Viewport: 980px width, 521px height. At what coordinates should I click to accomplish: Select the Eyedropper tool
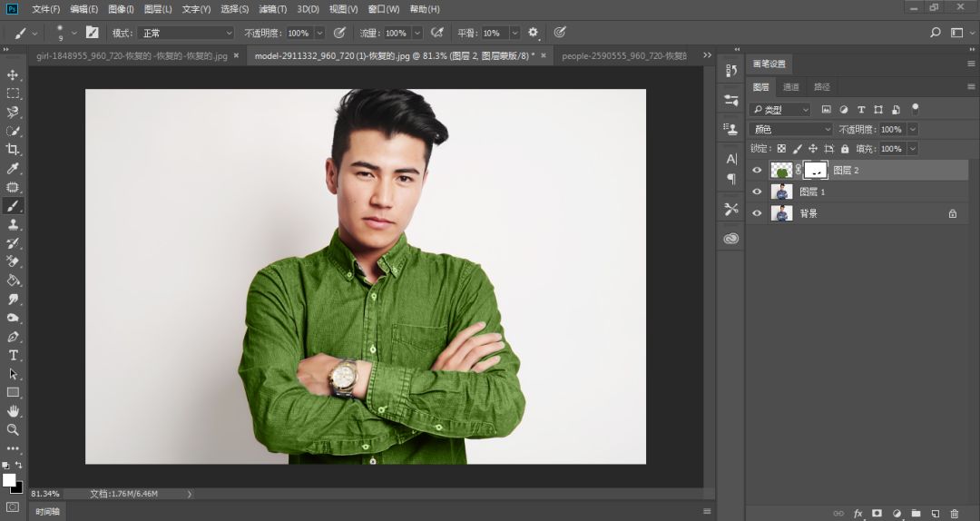click(x=13, y=169)
